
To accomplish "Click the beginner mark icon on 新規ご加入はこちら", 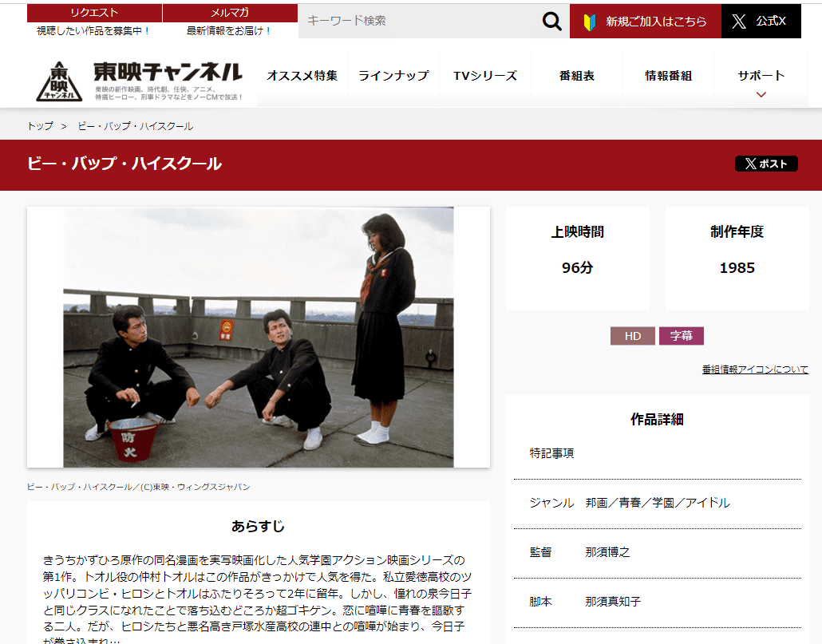I will point(590,22).
